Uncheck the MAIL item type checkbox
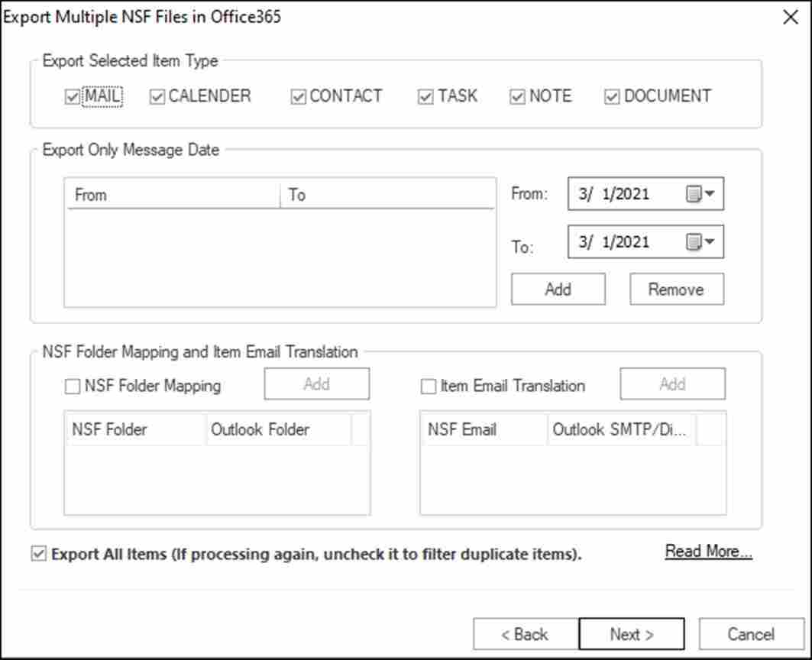This screenshot has height=660, width=812. point(73,97)
